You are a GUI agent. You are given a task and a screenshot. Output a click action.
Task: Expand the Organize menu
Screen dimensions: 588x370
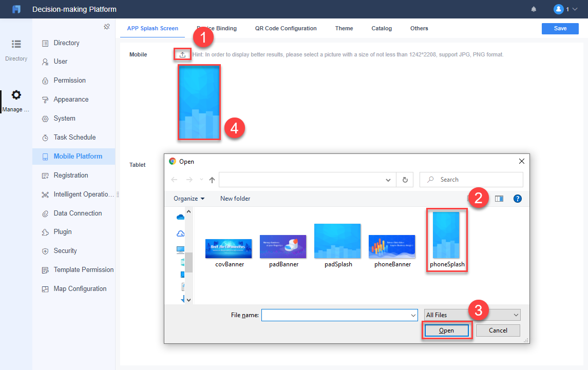coord(188,199)
